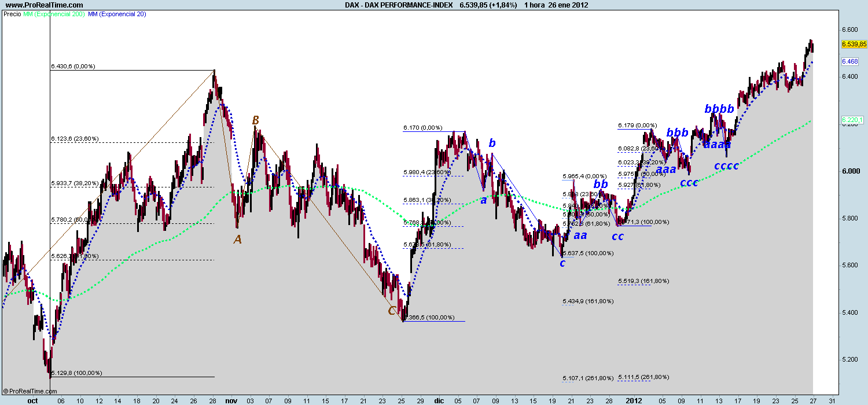This screenshot has height=405, width=868.
Task: Click the '31' date label on time axis
Action: tap(832, 400)
